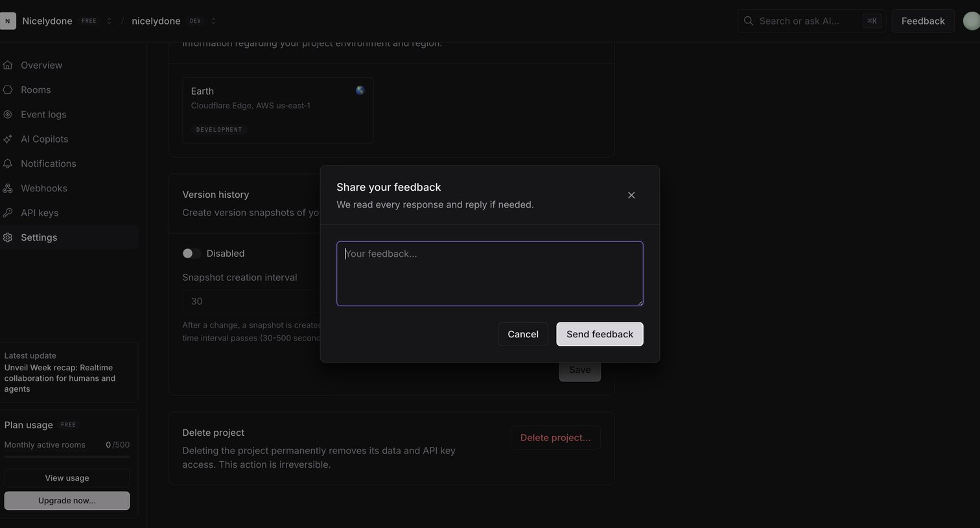Image resolution: width=980 pixels, height=528 pixels.
Task: Toggle the Disabled version history switch
Action: [x=191, y=253]
